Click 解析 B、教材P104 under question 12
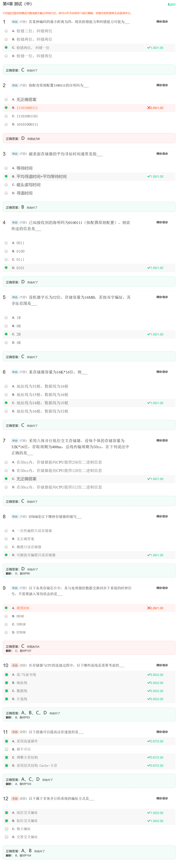 tap(19, 856)
